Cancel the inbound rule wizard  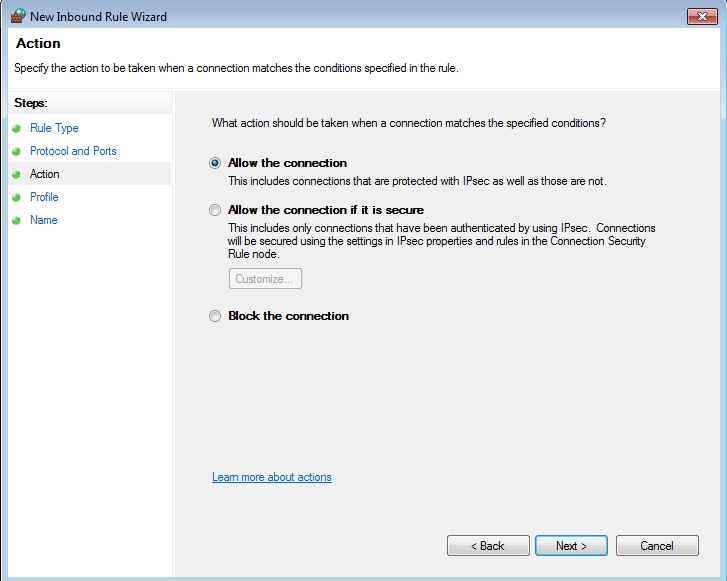point(657,546)
